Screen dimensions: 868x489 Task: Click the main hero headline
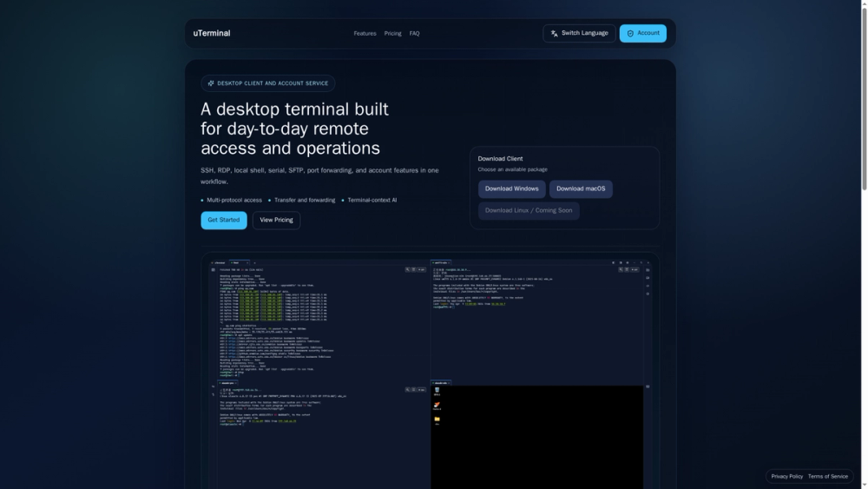point(294,129)
